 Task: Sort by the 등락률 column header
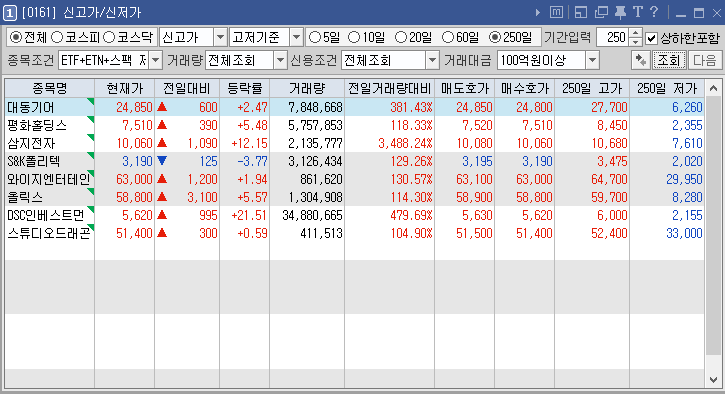(245, 88)
